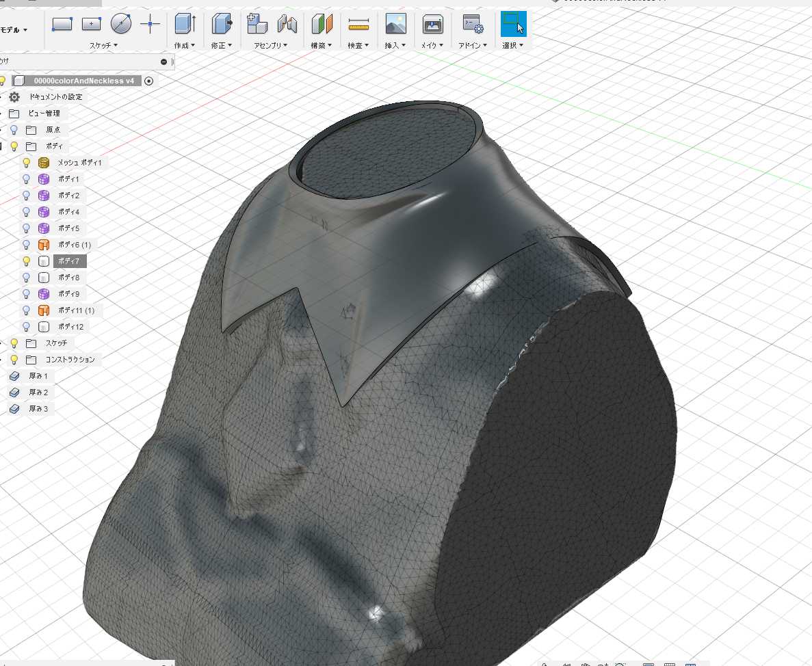Select the ボディ folder label
812x666 pixels.
[54, 146]
